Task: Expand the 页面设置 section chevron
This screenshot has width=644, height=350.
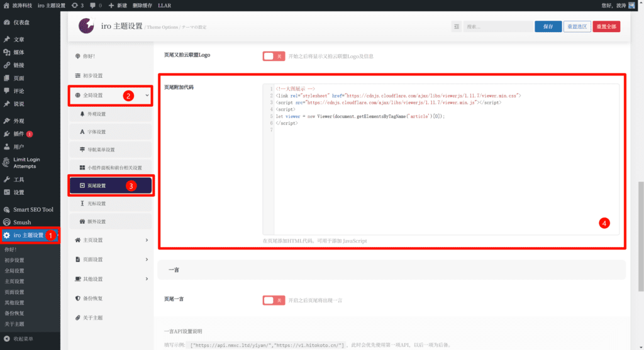Action: point(147,260)
